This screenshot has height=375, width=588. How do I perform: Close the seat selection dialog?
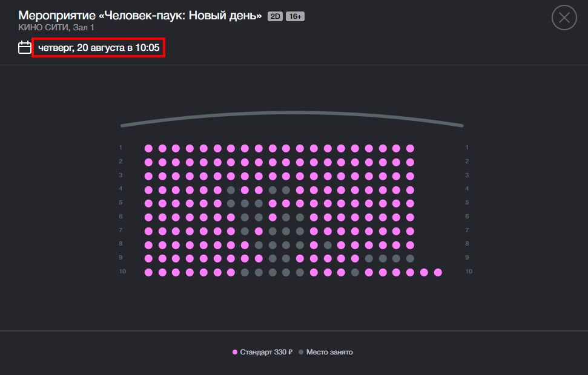coord(564,18)
